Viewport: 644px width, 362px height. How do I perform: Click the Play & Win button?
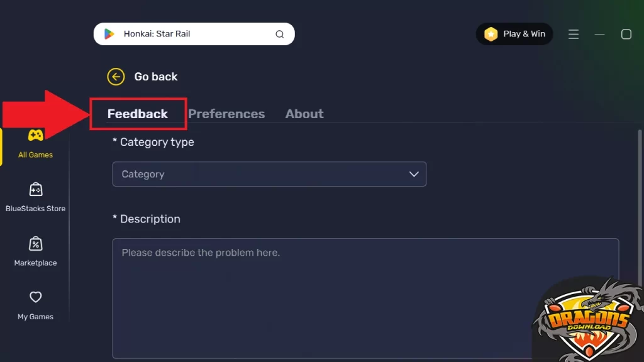(x=514, y=34)
